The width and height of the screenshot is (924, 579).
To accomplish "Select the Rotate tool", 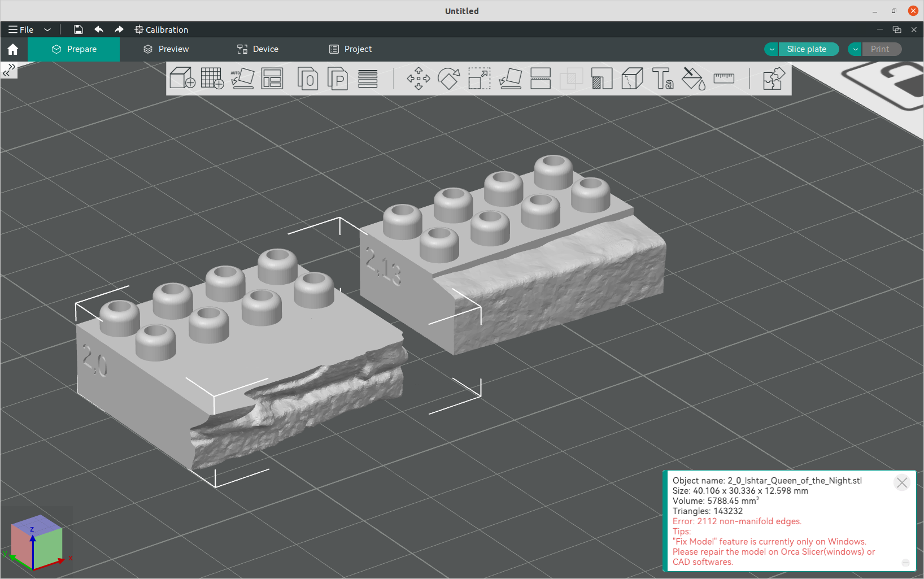I will (x=449, y=79).
